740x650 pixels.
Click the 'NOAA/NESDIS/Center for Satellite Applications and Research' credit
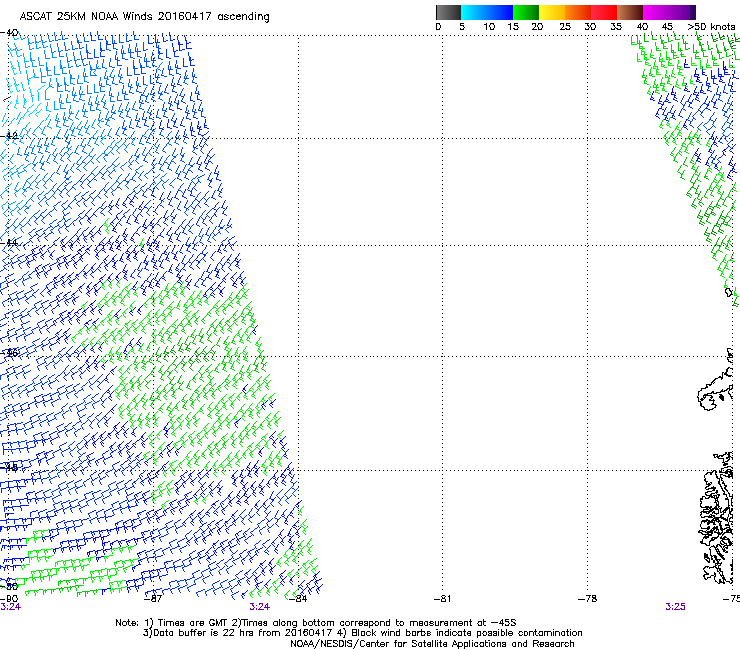tap(432, 644)
